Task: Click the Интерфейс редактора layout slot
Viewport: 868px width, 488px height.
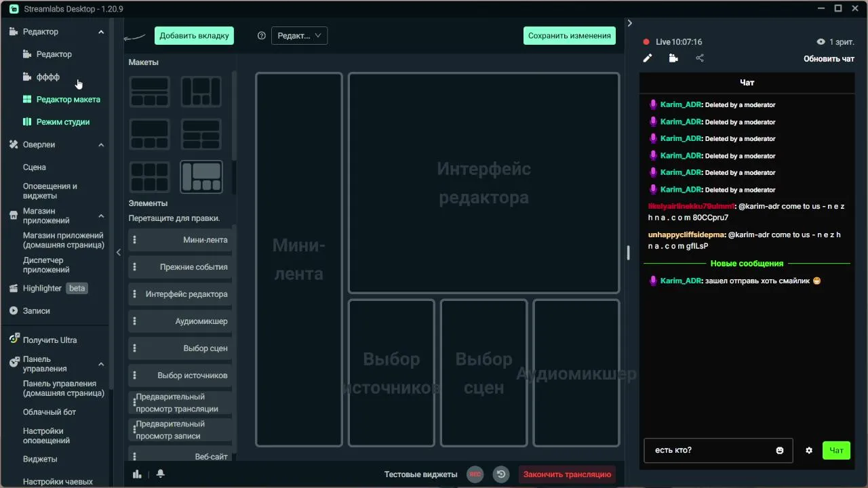Action: pyautogui.click(x=484, y=183)
